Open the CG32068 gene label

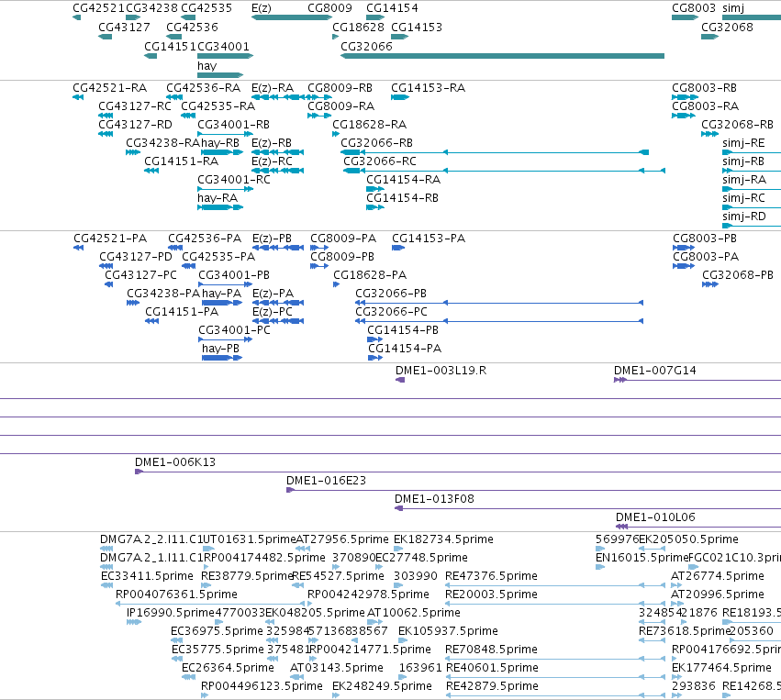(727, 27)
